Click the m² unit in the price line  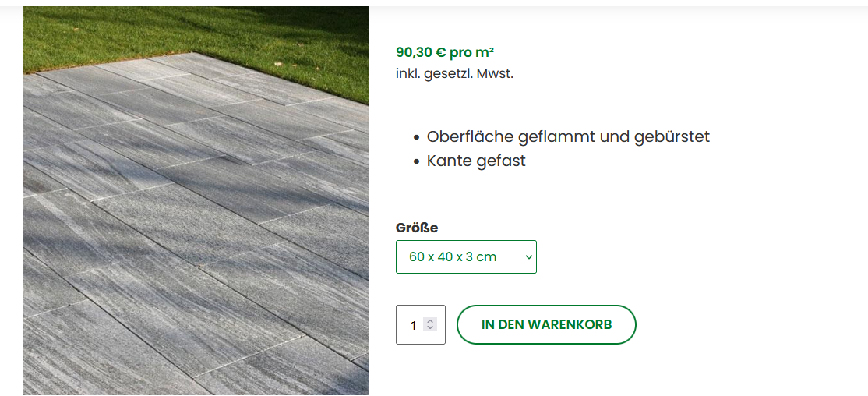click(x=483, y=52)
